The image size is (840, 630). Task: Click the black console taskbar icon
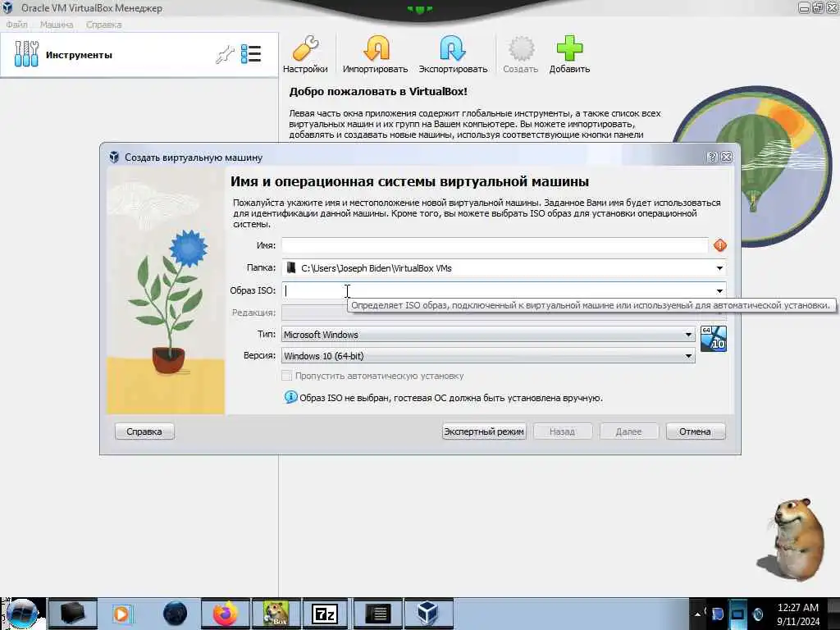click(x=377, y=614)
